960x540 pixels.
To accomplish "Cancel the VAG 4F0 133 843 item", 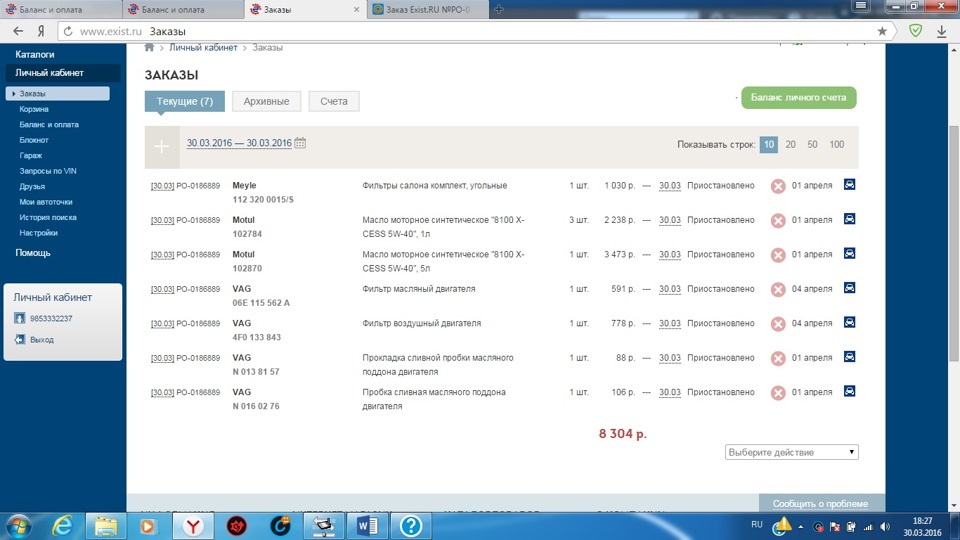I will (778, 324).
